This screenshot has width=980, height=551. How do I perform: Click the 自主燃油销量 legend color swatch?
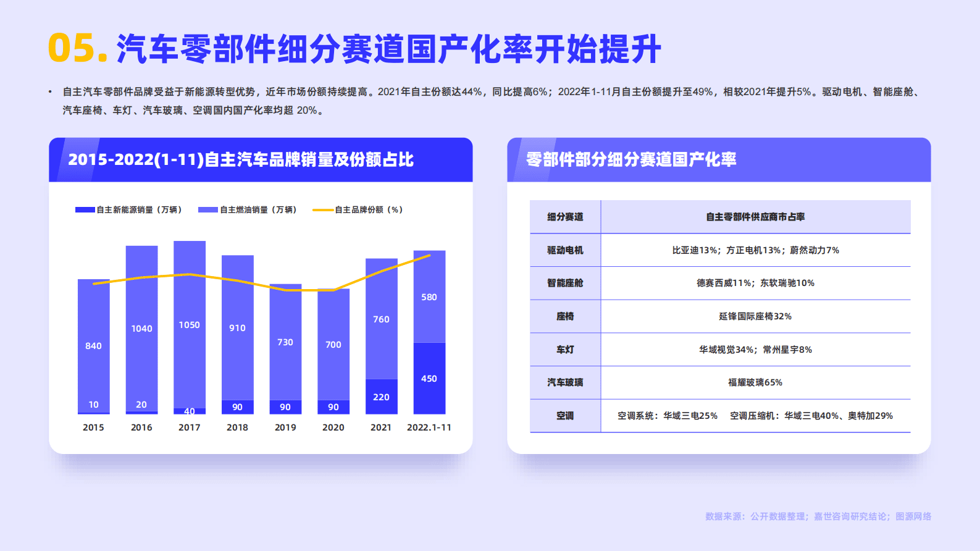[208, 210]
